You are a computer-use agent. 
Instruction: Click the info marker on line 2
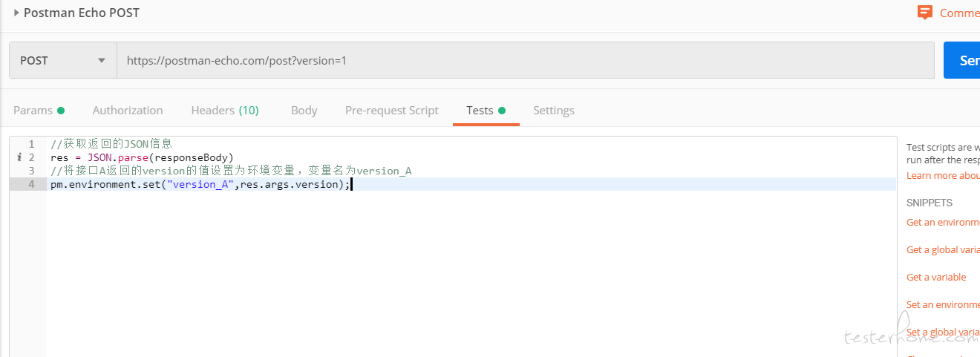pos(19,157)
